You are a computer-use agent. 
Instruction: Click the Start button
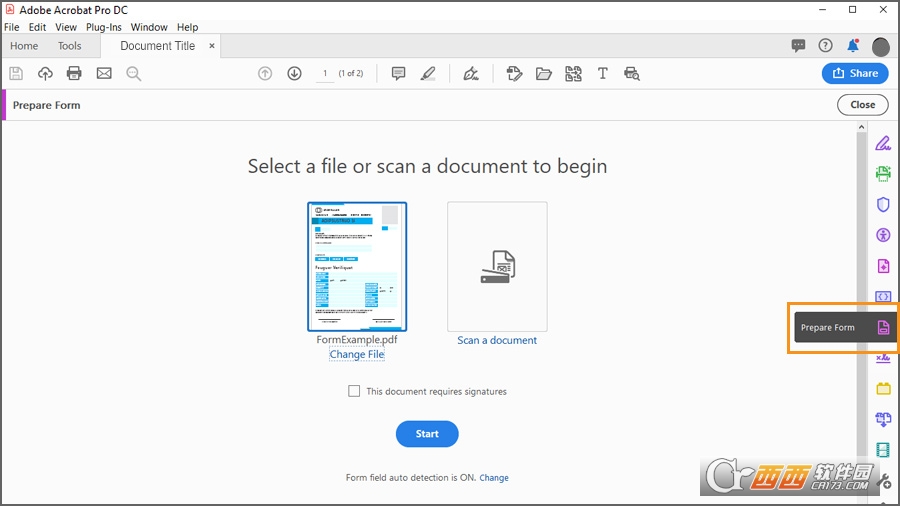[427, 434]
